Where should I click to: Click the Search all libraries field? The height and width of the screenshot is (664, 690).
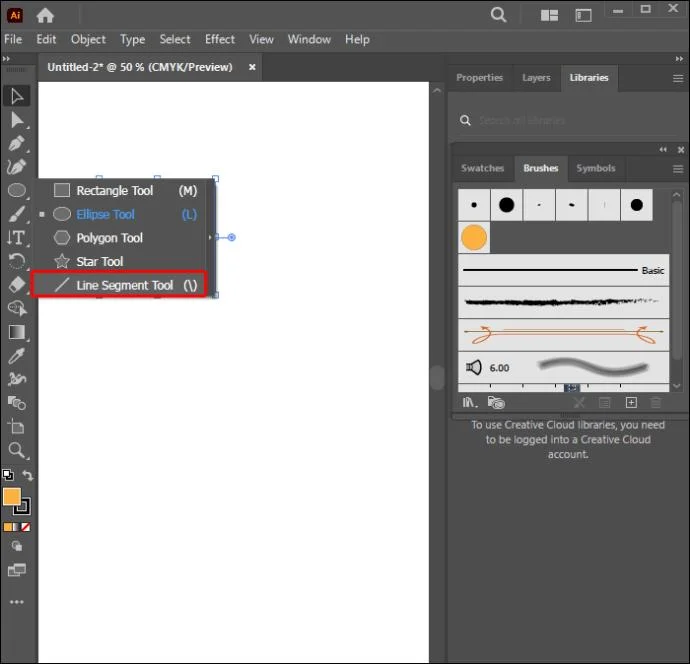(568, 120)
